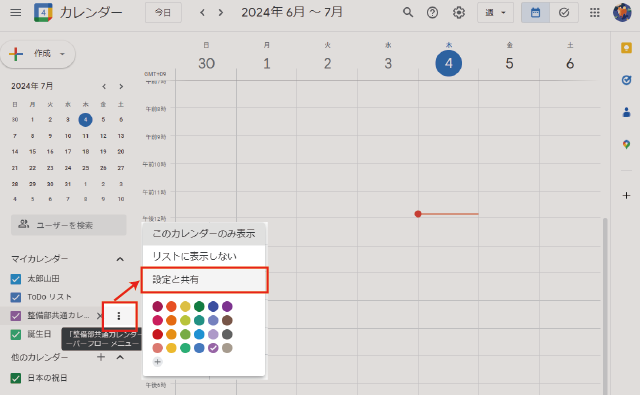
Task: Select date 15 in mini calendar
Action: pyautogui.click(x=32, y=152)
